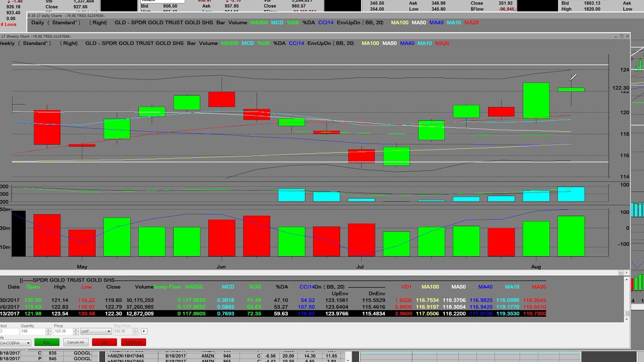644x362 pixels.
Task: Increase Quantity with the up stepper arrow
Action: 48,330
